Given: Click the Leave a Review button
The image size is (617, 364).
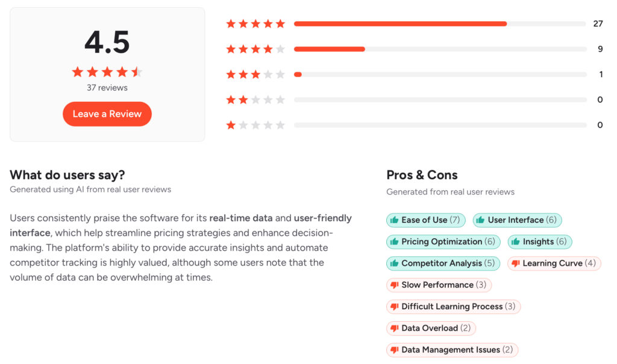Looking at the screenshot, I should click(x=107, y=114).
